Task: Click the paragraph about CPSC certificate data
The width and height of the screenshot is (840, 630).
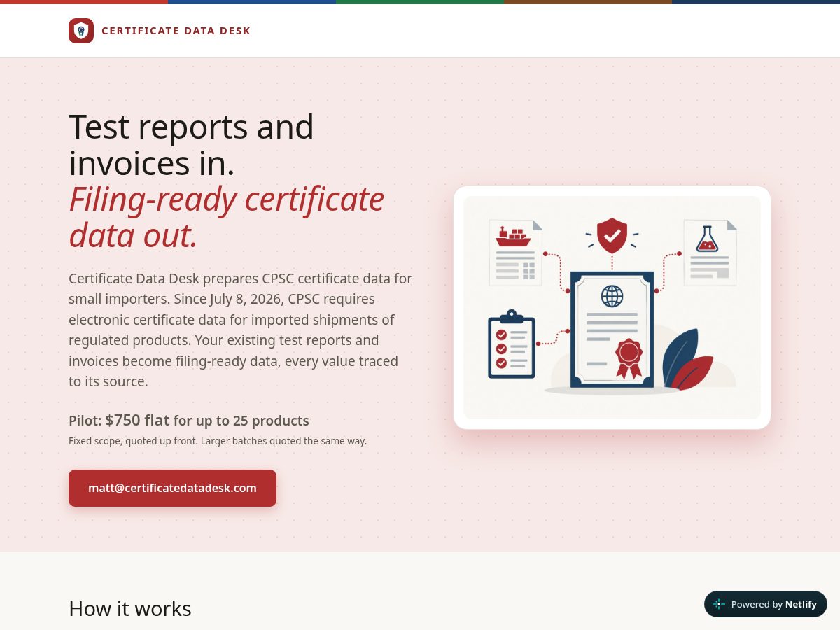Action: 241,330
